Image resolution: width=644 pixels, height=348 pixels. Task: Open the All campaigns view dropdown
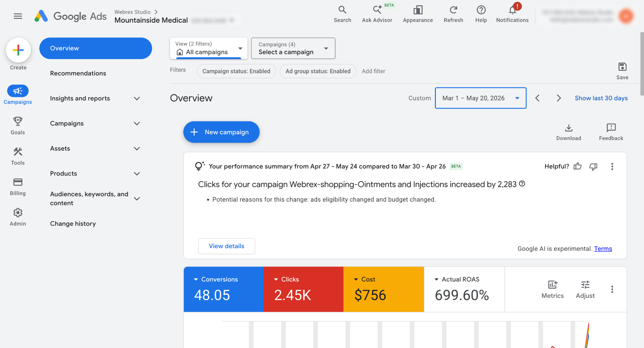click(x=208, y=48)
